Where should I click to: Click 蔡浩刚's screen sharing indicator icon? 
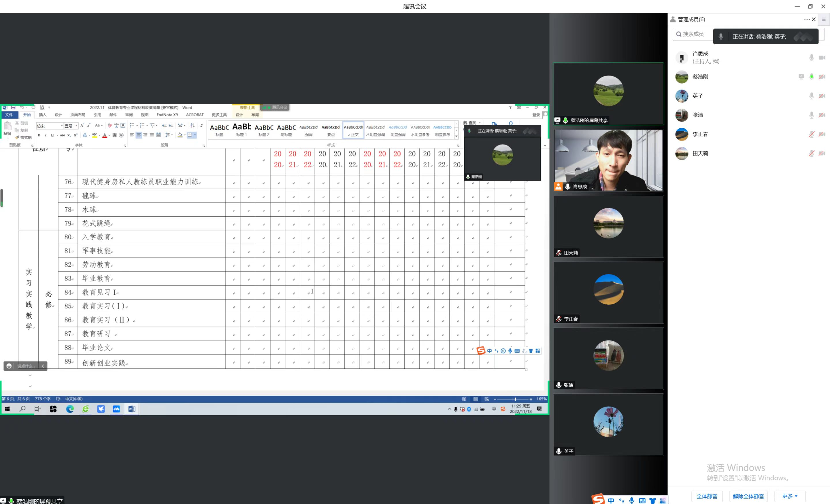pyautogui.click(x=801, y=77)
